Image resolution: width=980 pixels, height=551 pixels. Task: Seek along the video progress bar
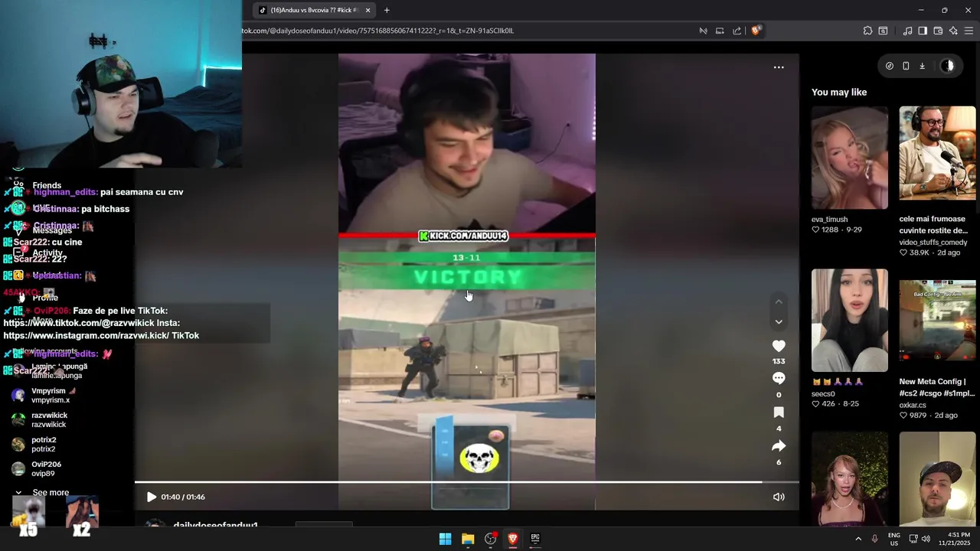pos(466,482)
